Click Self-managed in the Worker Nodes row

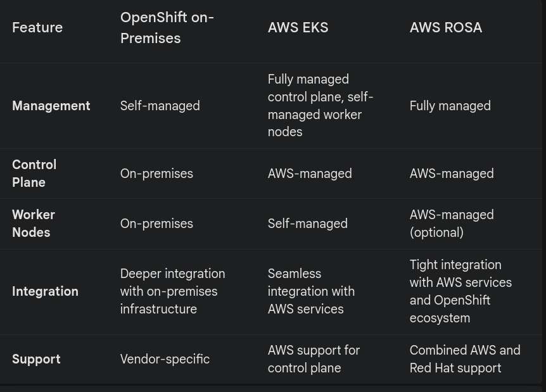coord(307,224)
